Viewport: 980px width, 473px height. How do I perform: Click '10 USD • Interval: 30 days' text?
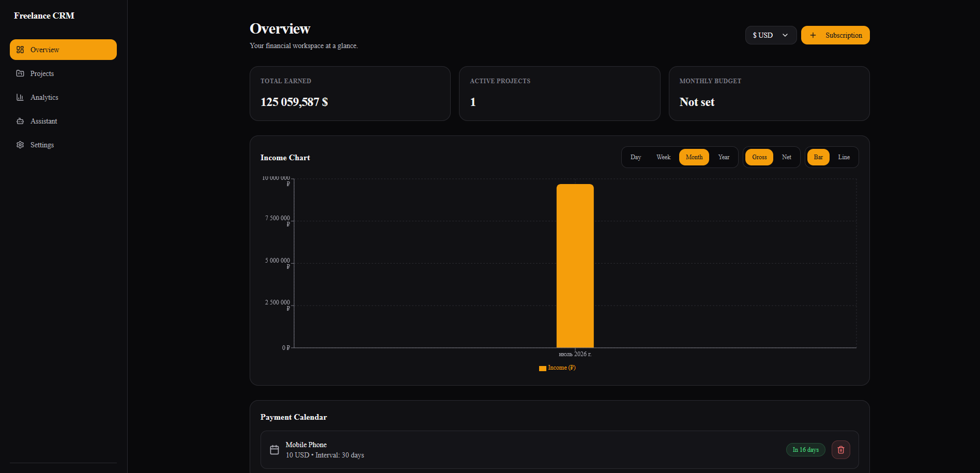pyautogui.click(x=325, y=455)
